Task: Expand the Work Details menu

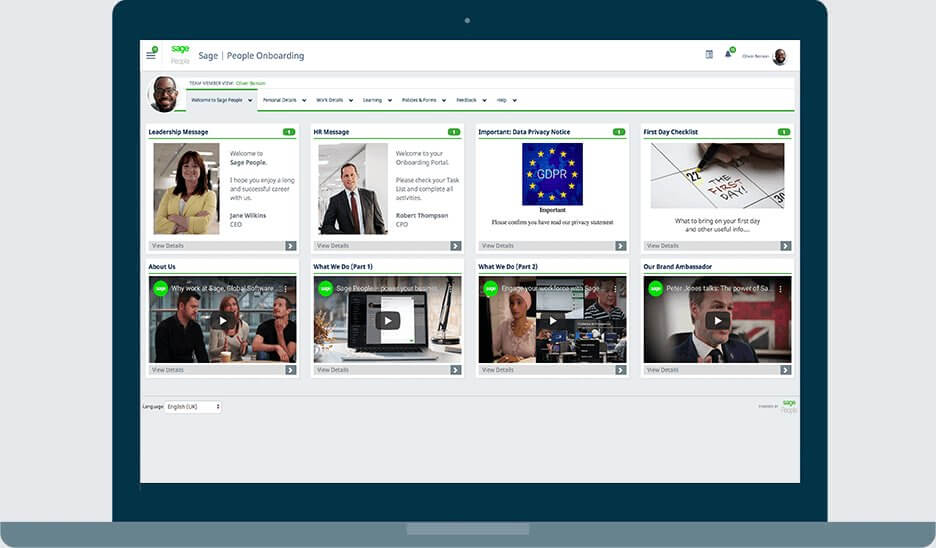Action: (x=333, y=100)
